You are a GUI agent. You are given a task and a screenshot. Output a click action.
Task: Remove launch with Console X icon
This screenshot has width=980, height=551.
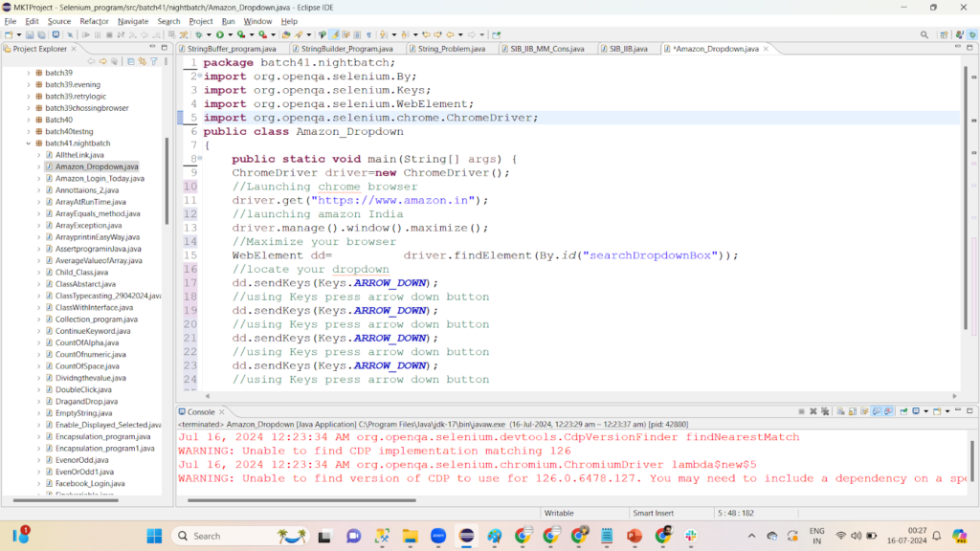(813, 411)
